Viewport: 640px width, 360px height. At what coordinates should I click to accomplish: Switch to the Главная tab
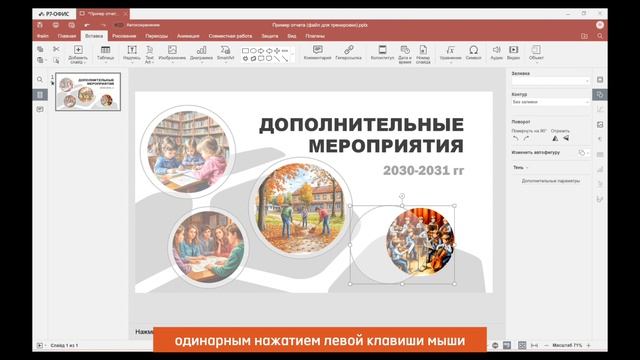(67, 36)
